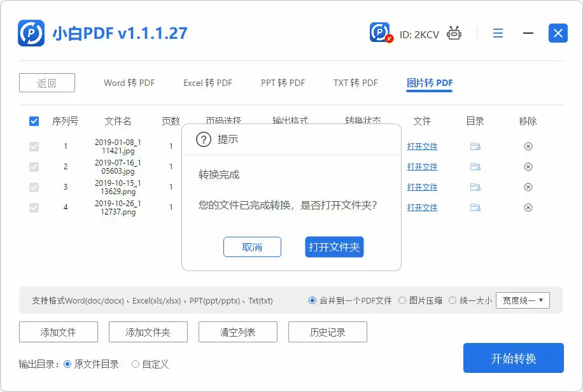583x392 pixels.
Task: Toggle the select-all checkbox in the header
Action: click(x=33, y=121)
